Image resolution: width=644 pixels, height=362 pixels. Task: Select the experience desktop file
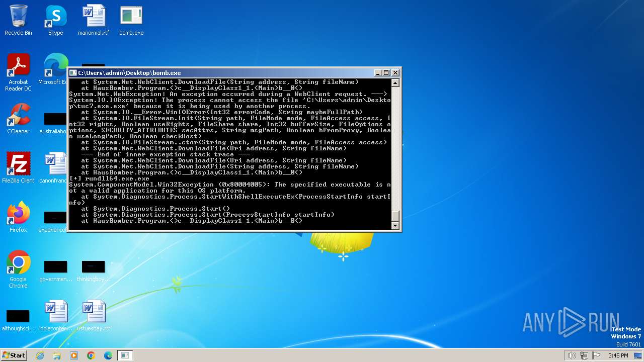pyautogui.click(x=54, y=221)
